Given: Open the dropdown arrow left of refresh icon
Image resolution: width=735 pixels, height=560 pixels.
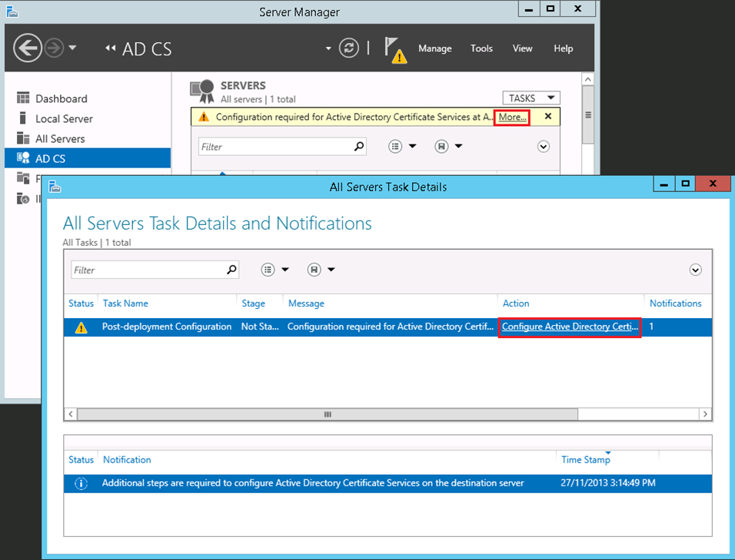Looking at the screenshot, I should coord(328,48).
